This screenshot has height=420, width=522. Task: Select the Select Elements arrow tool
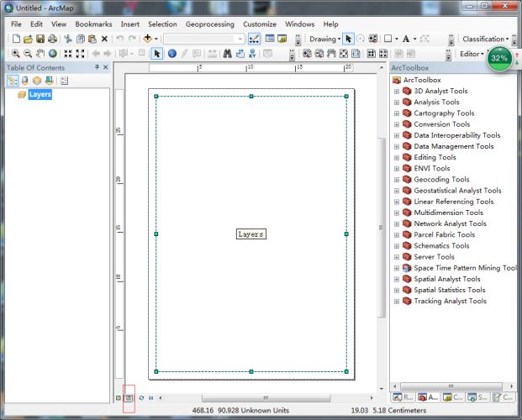(157, 54)
